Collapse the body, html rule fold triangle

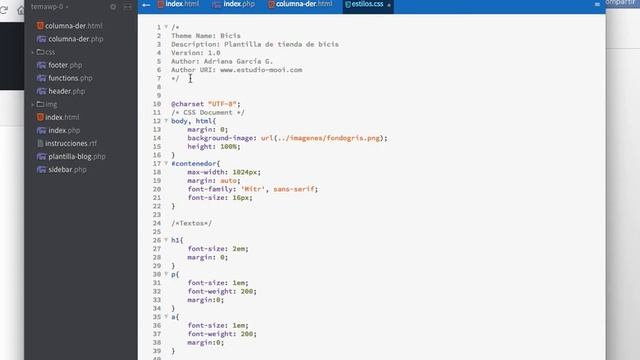point(166,121)
